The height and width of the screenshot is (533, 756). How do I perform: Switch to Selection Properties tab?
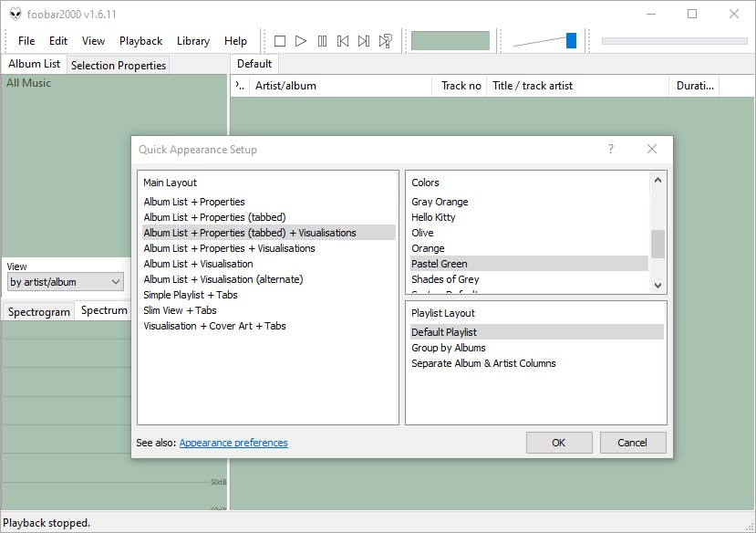119,65
